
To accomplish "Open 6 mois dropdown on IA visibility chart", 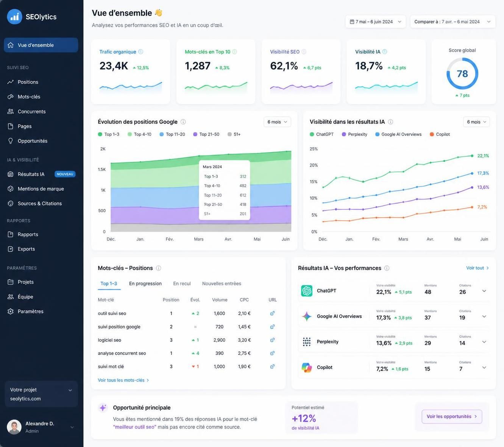I will coord(476,122).
